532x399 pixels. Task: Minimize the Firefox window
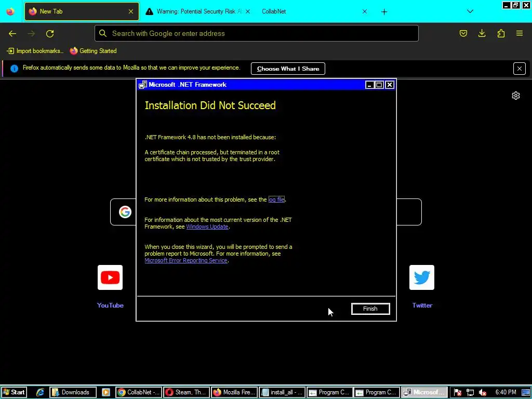pos(506,5)
